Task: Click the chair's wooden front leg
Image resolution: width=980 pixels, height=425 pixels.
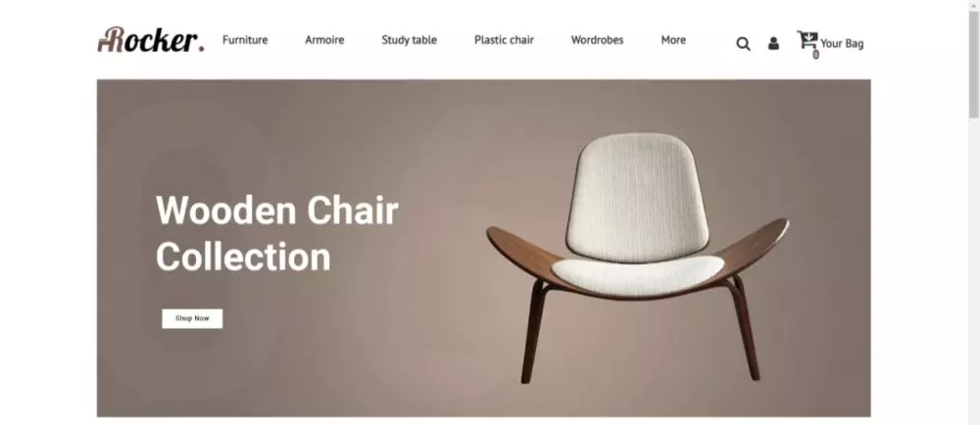Action: point(532,331)
